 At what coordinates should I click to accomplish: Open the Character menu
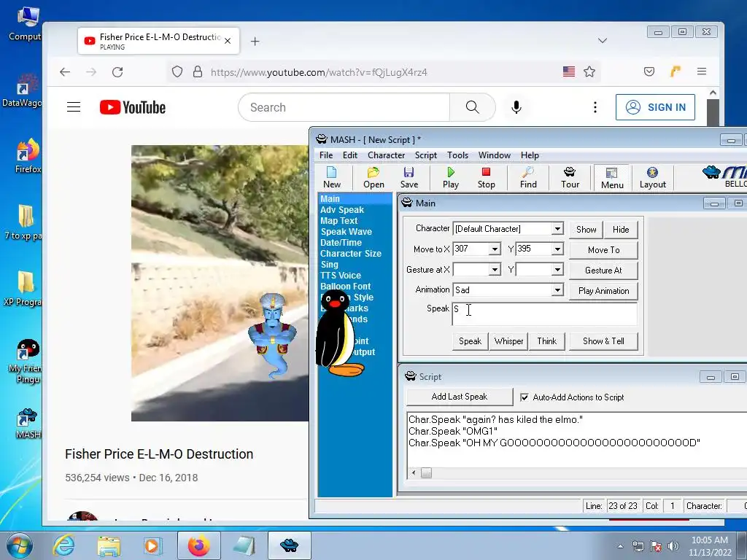coord(386,155)
